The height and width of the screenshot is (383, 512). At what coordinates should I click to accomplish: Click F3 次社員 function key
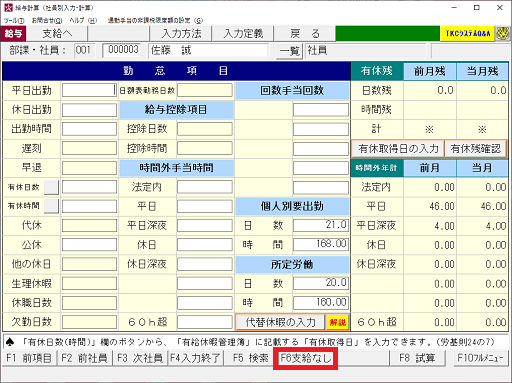140,358
